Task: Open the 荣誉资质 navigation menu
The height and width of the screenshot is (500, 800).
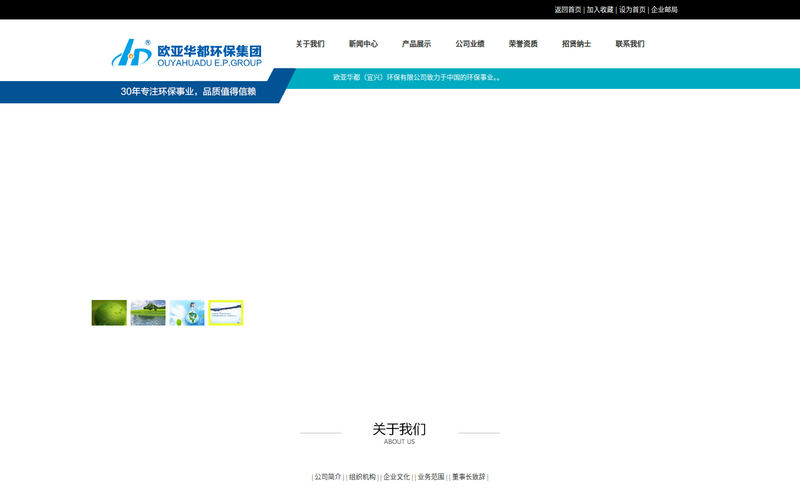Action: pyautogui.click(x=523, y=44)
